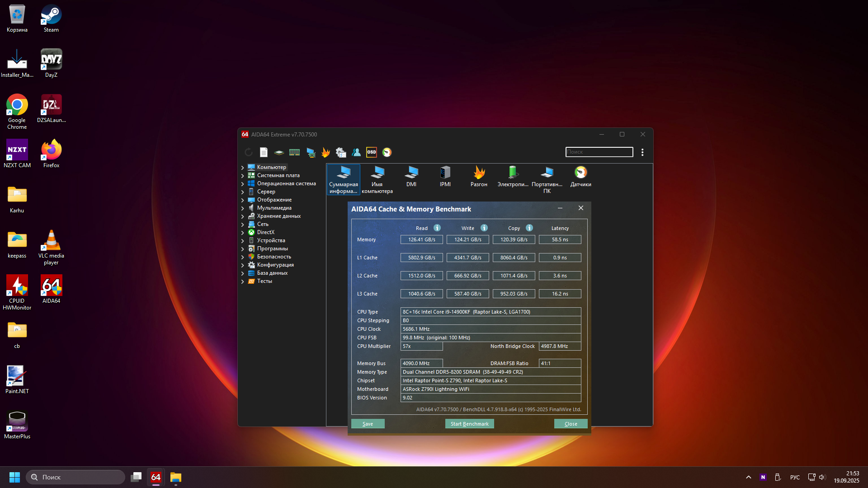Viewport: 868px width, 488px height.
Task: Click the Copy info icon in benchmark
Action: pyautogui.click(x=529, y=228)
